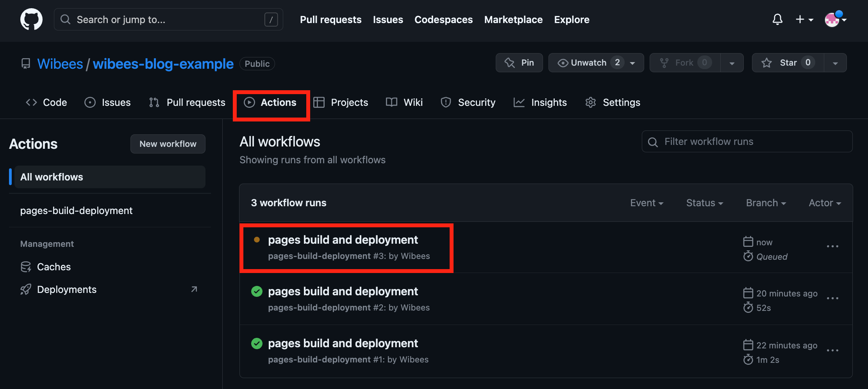The height and width of the screenshot is (389, 868).
Task: Open run #1 pages build and deployment
Action: [343, 343]
